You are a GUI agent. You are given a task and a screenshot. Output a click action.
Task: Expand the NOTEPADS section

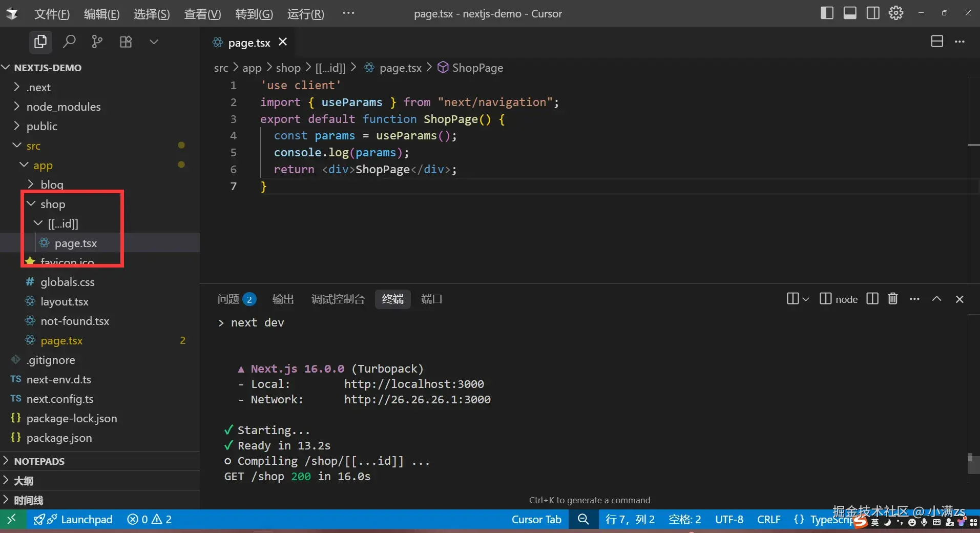[x=39, y=461]
